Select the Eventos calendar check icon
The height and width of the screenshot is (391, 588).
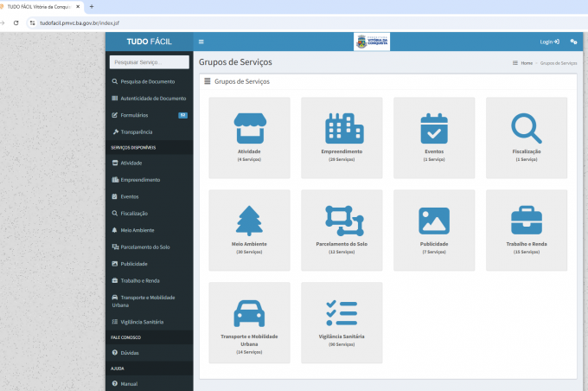pyautogui.click(x=434, y=128)
